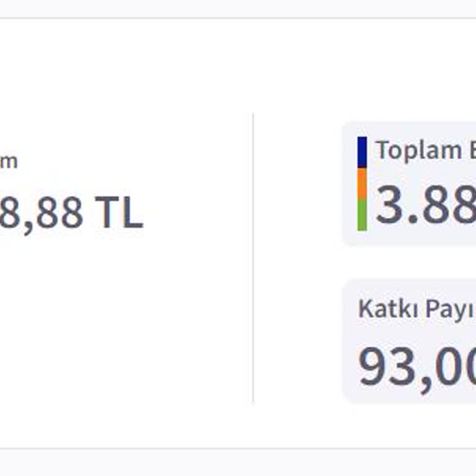Click the gray strip at the top edge
This screenshot has width=476, height=476.
238,8
